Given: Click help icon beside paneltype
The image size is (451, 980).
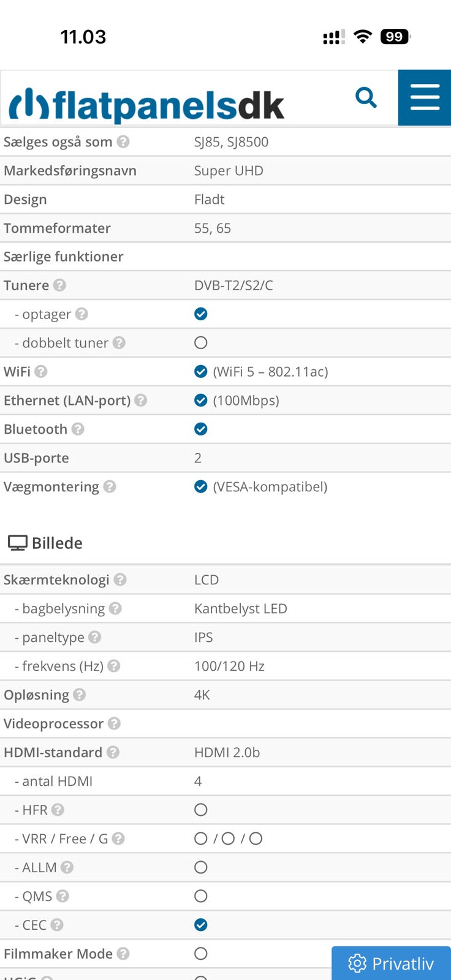Looking at the screenshot, I should [x=94, y=638].
